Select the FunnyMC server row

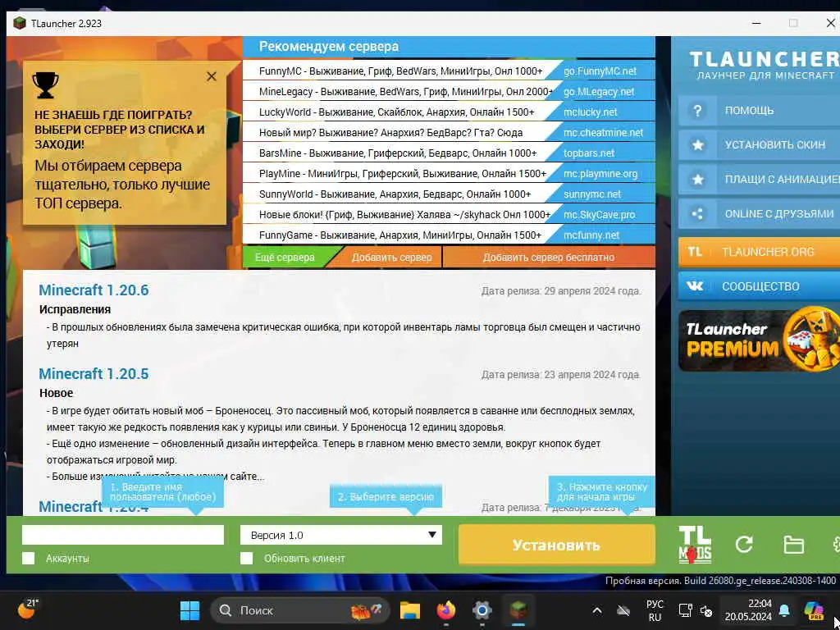[x=449, y=71]
